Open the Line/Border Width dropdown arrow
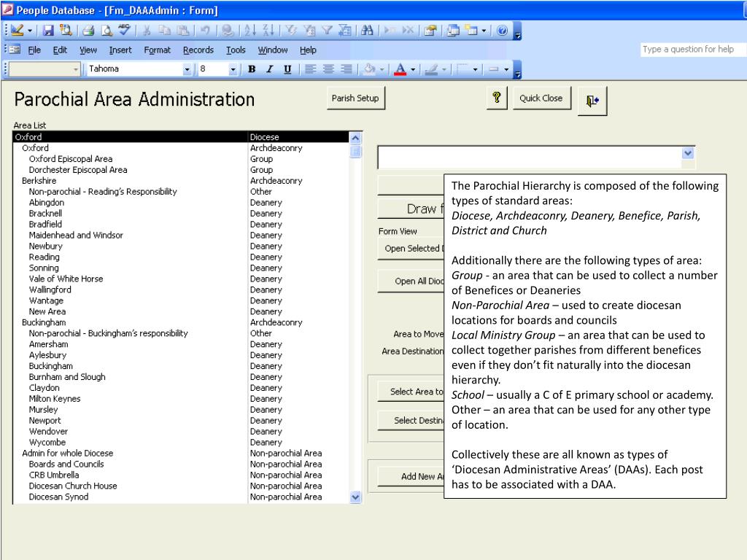747x560 pixels. coord(475,69)
